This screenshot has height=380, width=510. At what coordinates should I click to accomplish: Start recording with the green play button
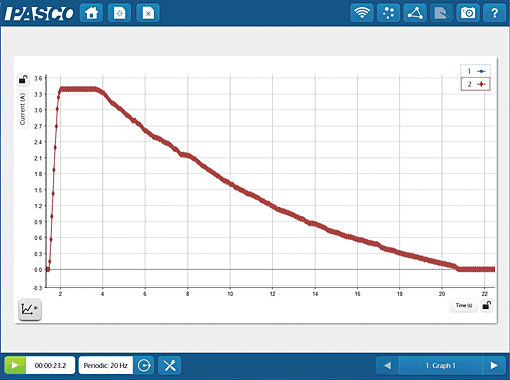(15, 365)
